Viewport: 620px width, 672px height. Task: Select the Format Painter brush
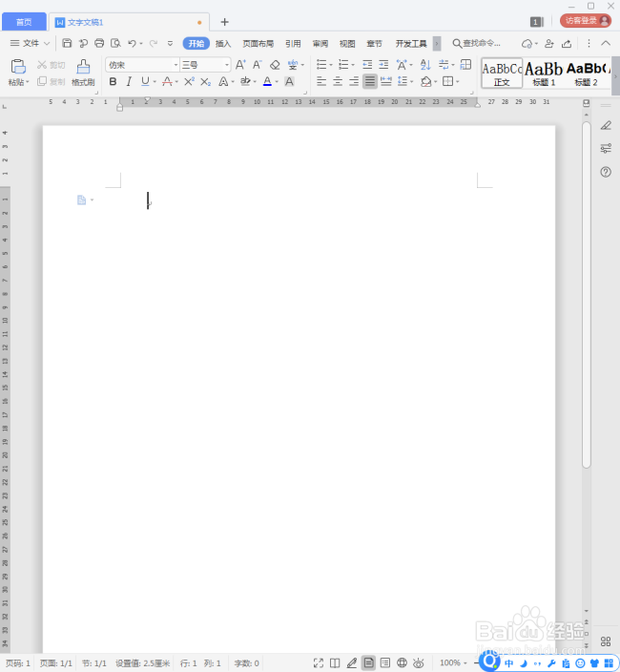click(x=83, y=67)
